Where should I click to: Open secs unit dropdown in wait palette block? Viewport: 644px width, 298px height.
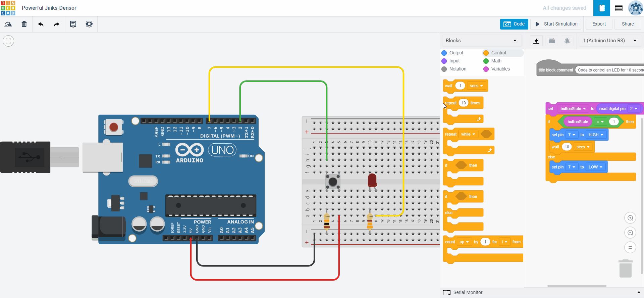pos(476,86)
